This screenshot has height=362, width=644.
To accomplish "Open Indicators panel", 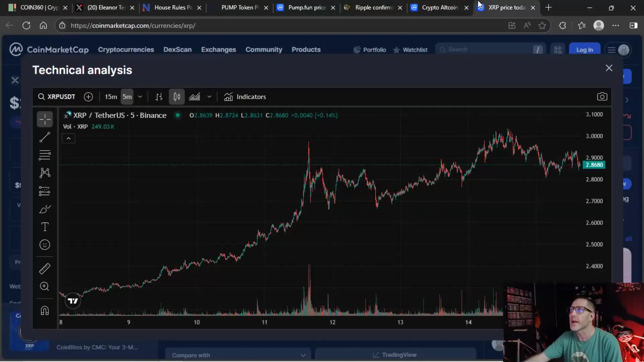I will click(245, 97).
